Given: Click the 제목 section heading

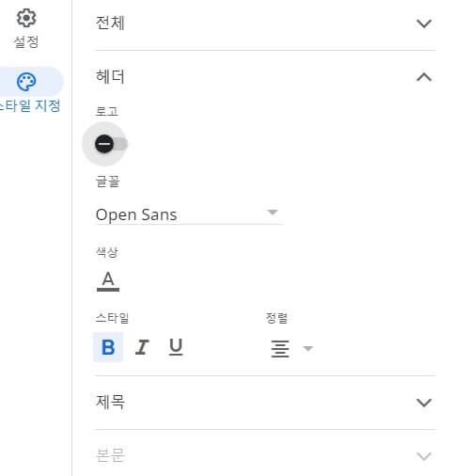Looking at the screenshot, I should [x=110, y=402].
